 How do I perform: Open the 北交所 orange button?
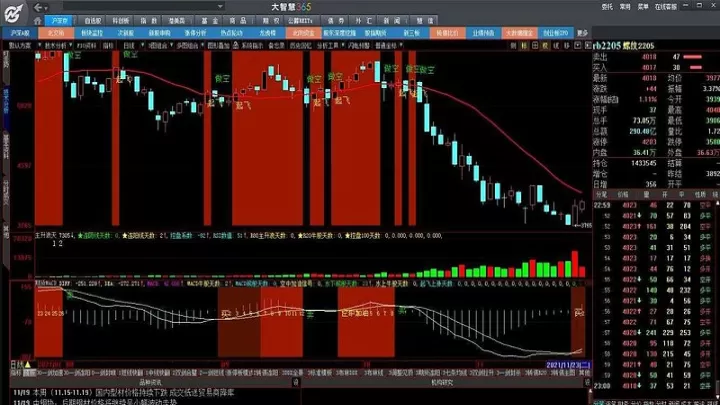point(56,33)
